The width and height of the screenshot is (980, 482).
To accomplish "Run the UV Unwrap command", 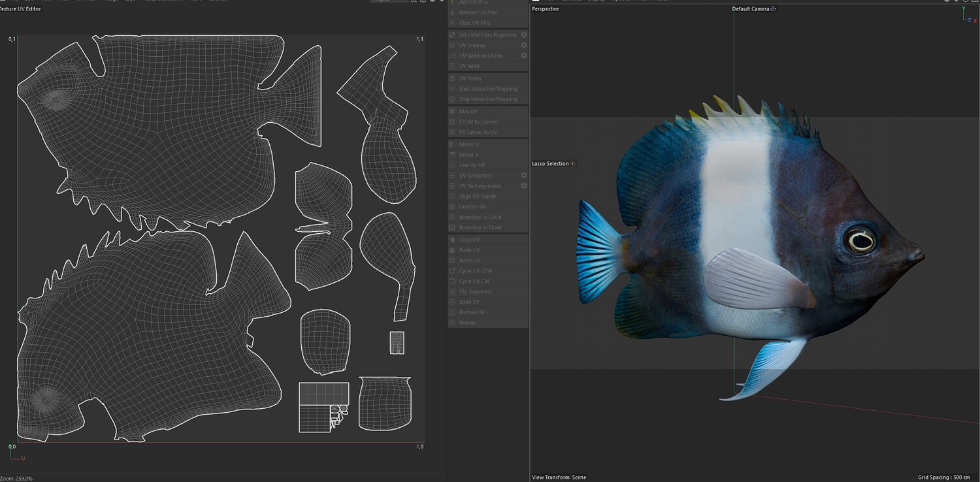I will pos(488,45).
